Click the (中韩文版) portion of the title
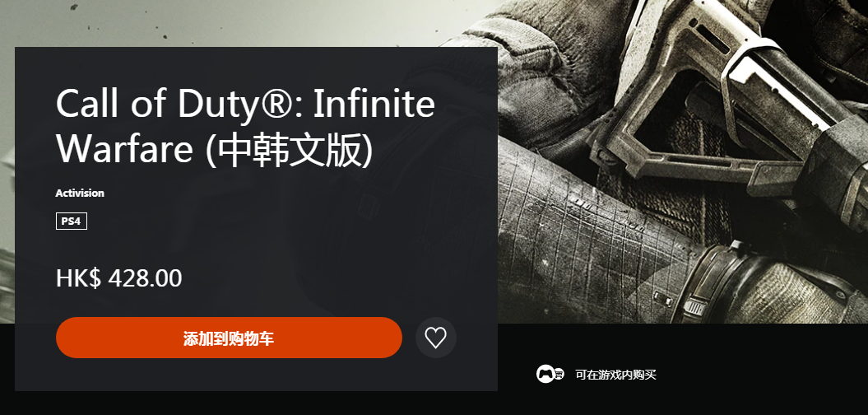The width and height of the screenshot is (868, 415). [x=289, y=149]
